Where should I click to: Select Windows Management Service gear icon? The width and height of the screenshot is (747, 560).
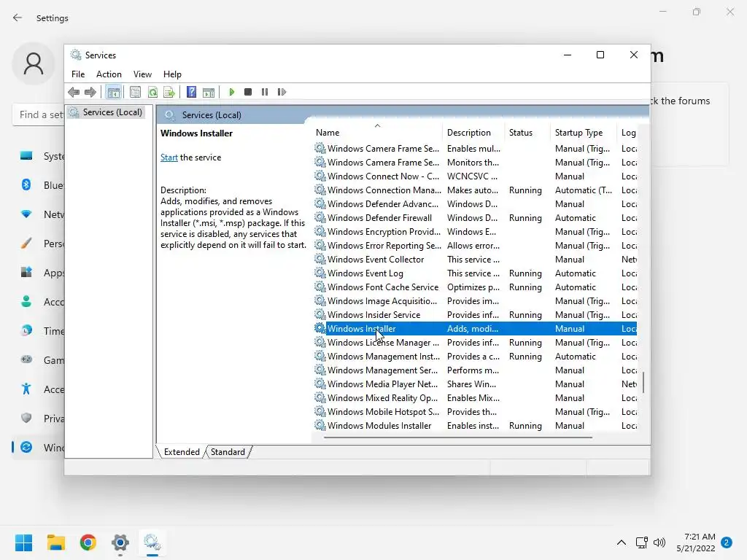tap(320, 370)
